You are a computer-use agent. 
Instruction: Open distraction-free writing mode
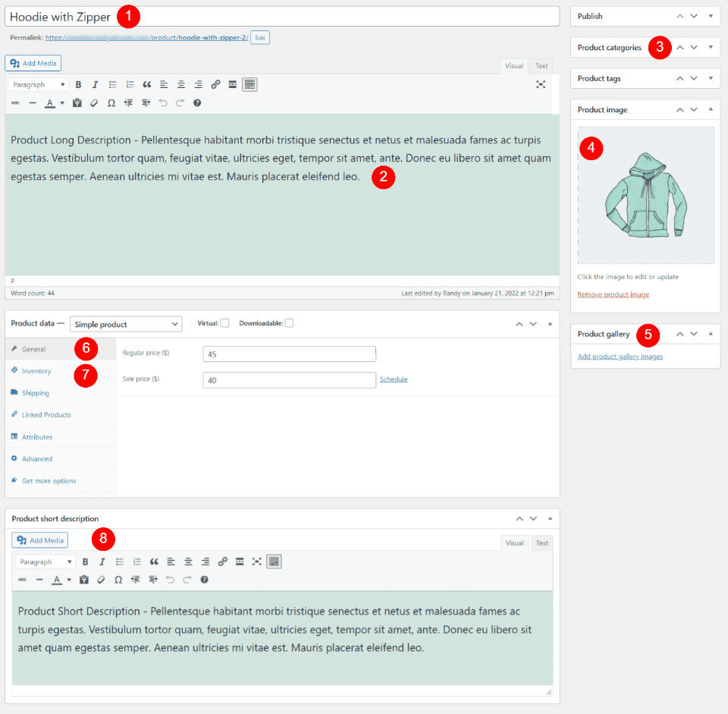tap(541, 84)
